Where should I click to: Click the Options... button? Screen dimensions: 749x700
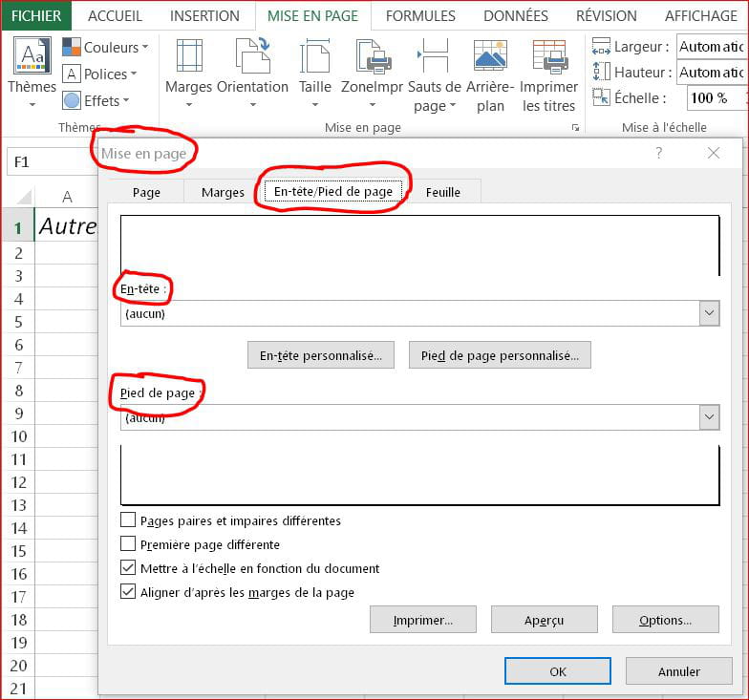click(x=665, y=620)
